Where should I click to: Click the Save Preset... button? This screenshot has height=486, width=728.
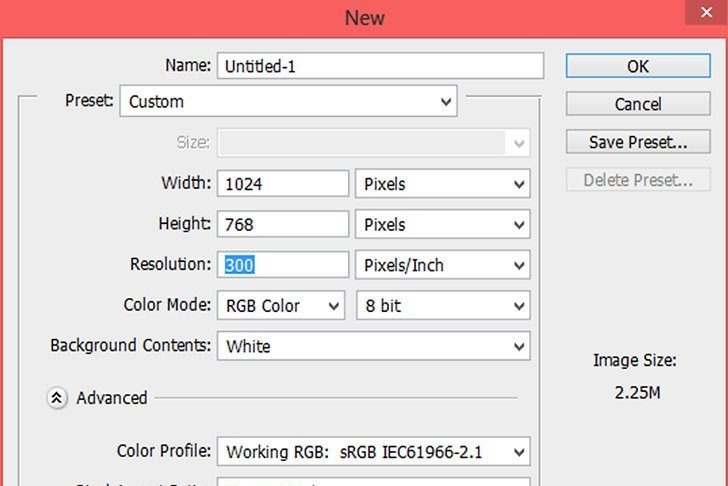click(638, 142)
